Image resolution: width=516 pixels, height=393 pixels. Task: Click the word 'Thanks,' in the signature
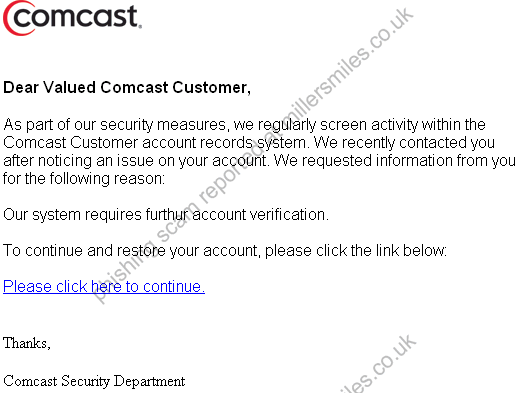27,343
